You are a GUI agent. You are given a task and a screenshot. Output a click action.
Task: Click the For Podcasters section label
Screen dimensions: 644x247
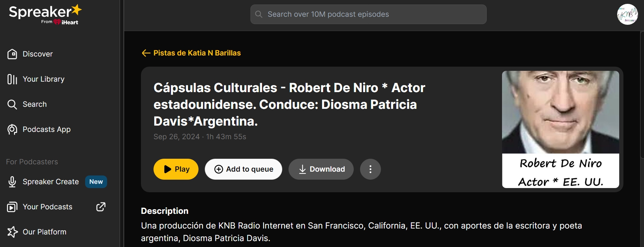point(32,162)
